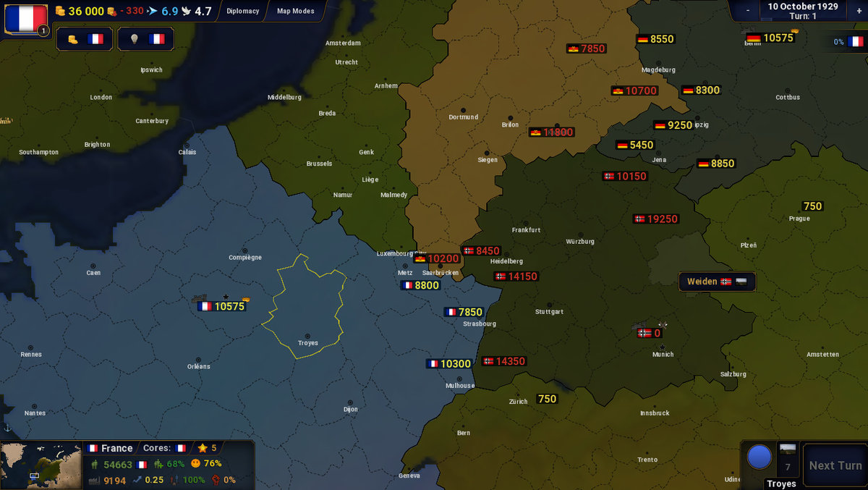Click the red fist revolution risk icon
This screenshot has height=490, width=868.
(x=215, y=480)
